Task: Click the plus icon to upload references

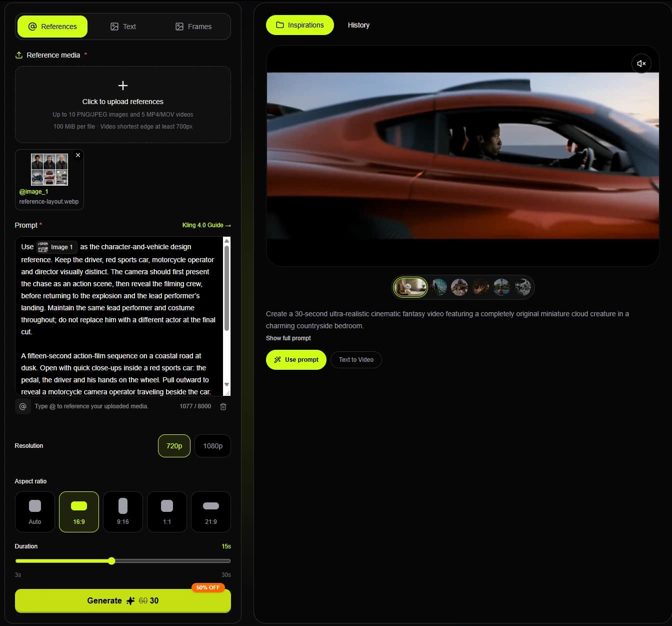Action: (123, 86)
